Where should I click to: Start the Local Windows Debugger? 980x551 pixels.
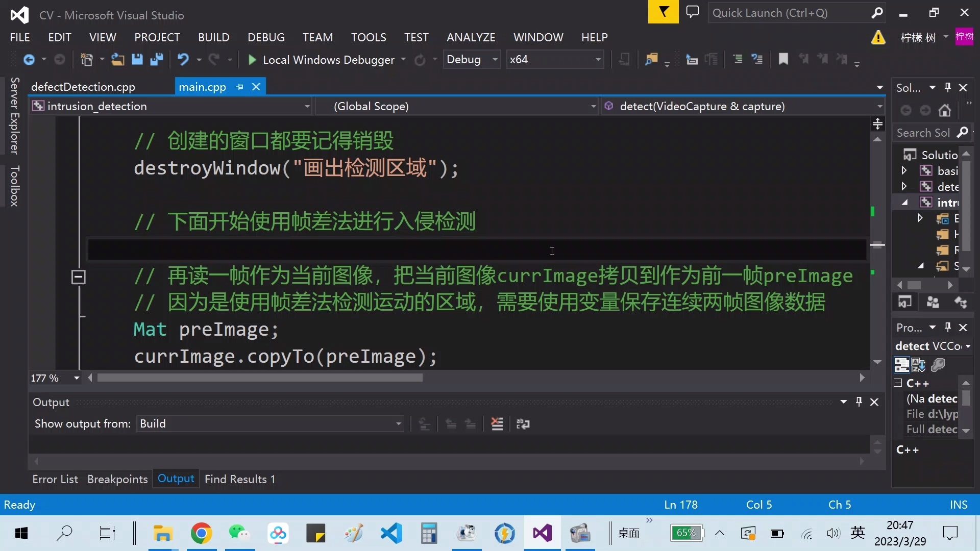(x=251, y=59)
